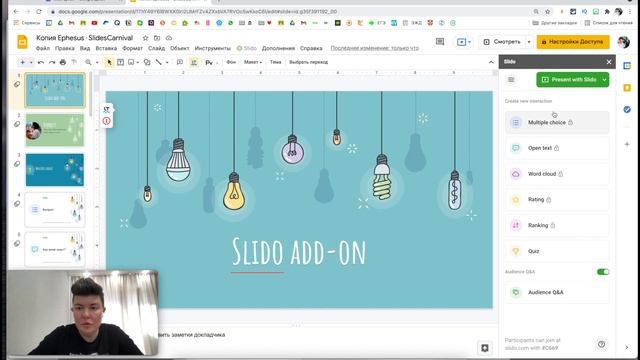The height and width of the screenshot is (360, 640).
Task: Select slide 2 thumbnail
Action: point(55,130)
